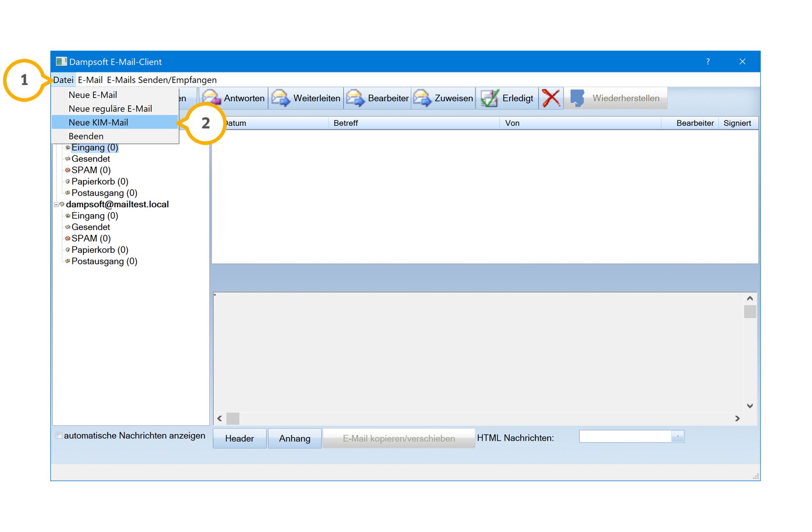Sort by the Von column header
Screen dimensions: 812x532
(x=580, y=123)
